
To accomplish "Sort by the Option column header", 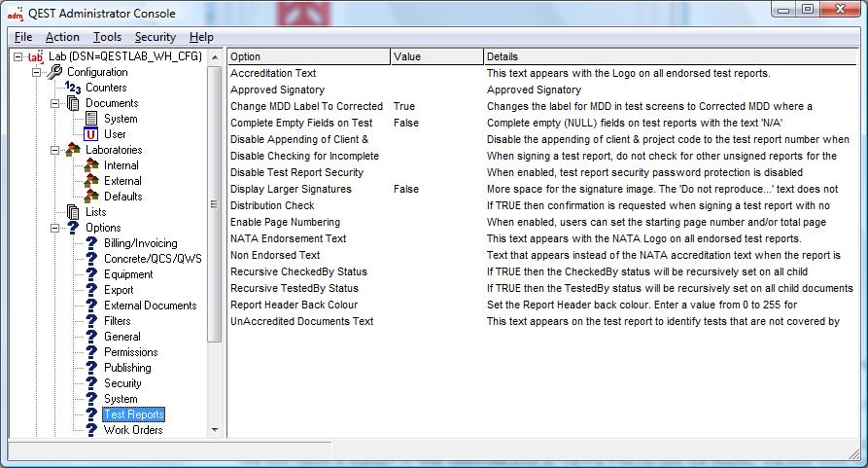I will point(308,56).
